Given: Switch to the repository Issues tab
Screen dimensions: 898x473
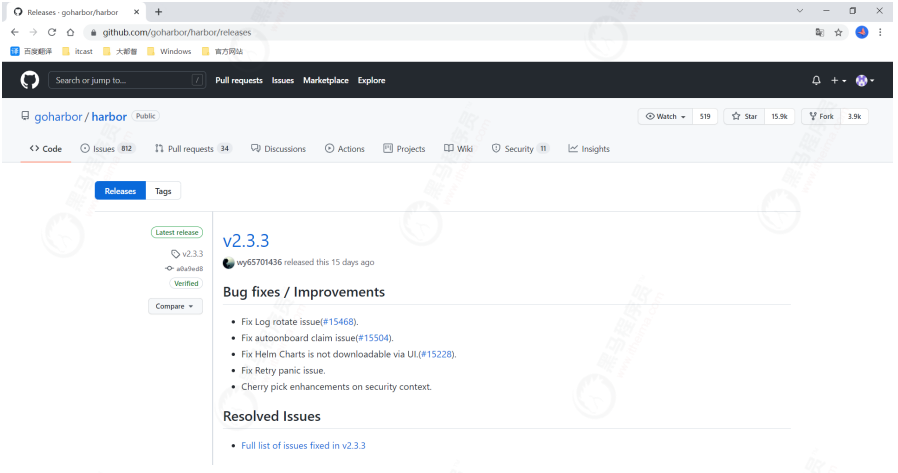Looking at the screenshot, I should pos(107,149).
